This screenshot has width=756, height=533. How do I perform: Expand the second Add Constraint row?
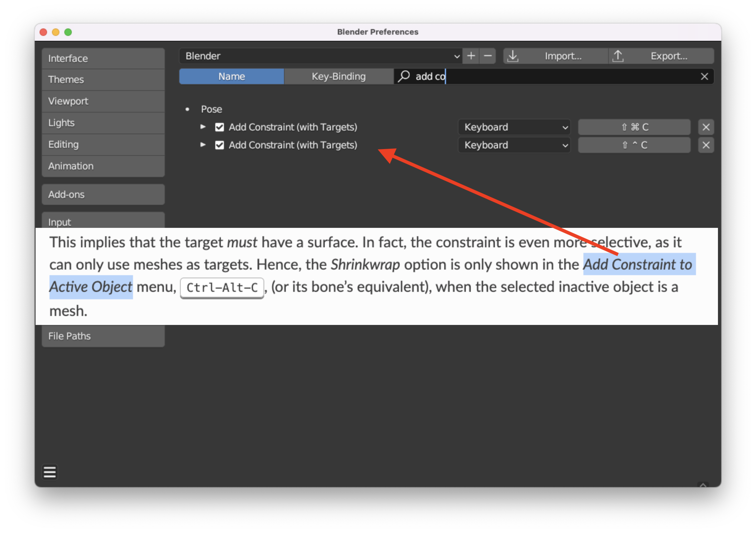pos(203,145)
